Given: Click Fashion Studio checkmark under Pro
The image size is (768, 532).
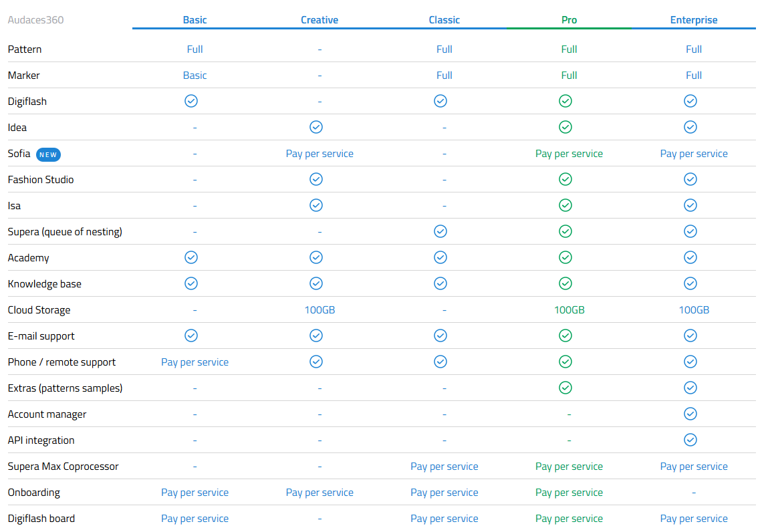Looking at the screenshot, I should tap(565, 179).
